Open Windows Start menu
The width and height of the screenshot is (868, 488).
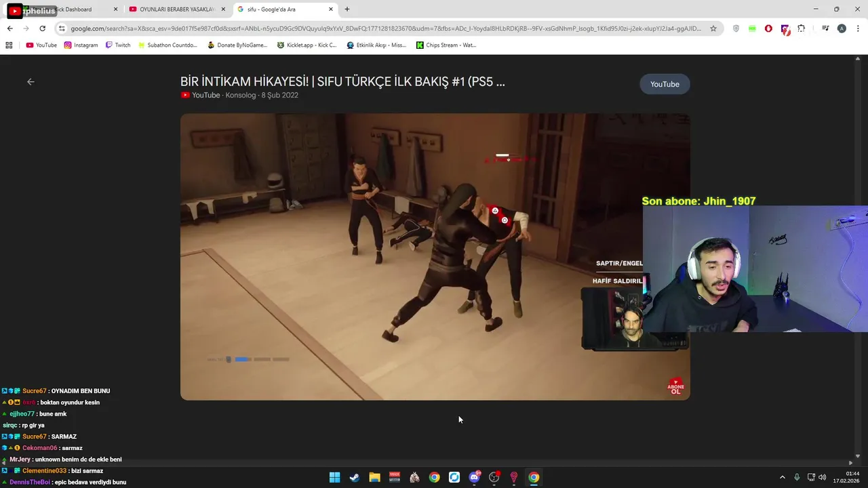pyautogui.click(x=334, y=477)
